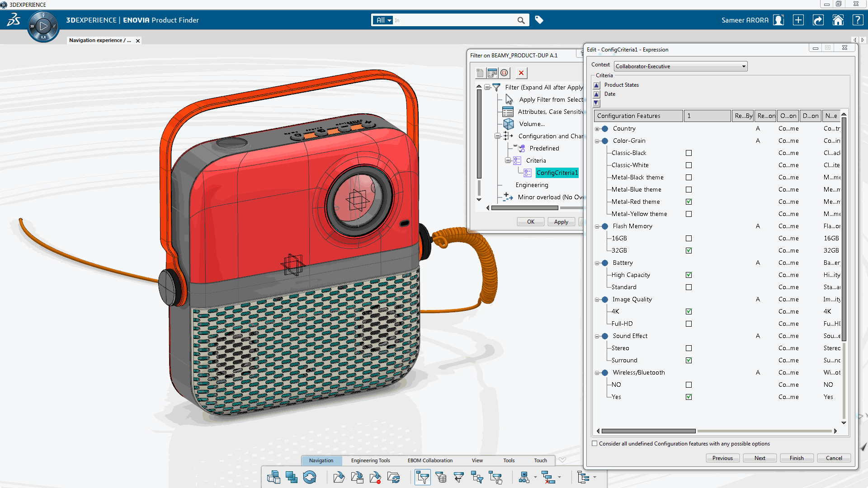Enable the Surround sound effect option
Image resolution: width=868 pixels, height=488 pixels.
689,360
